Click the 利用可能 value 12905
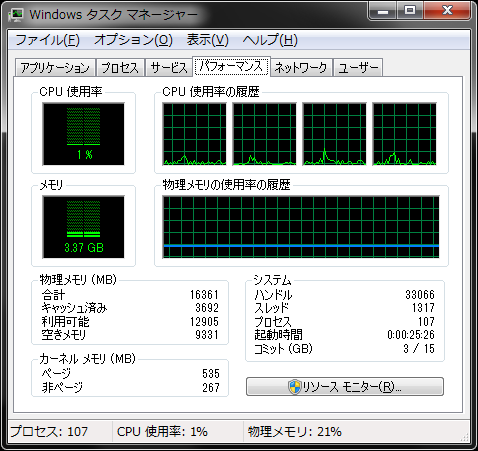The width and height of the screenshot is (478, 451). [204, 322]
